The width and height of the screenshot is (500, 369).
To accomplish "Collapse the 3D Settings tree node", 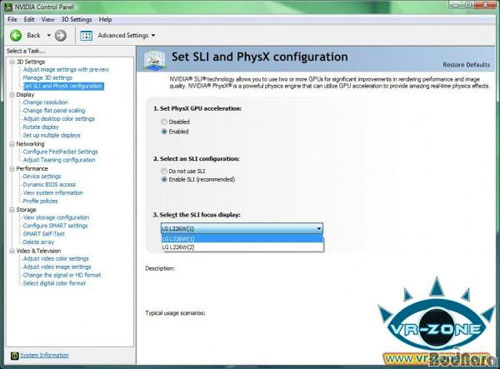I will (12, 62).
